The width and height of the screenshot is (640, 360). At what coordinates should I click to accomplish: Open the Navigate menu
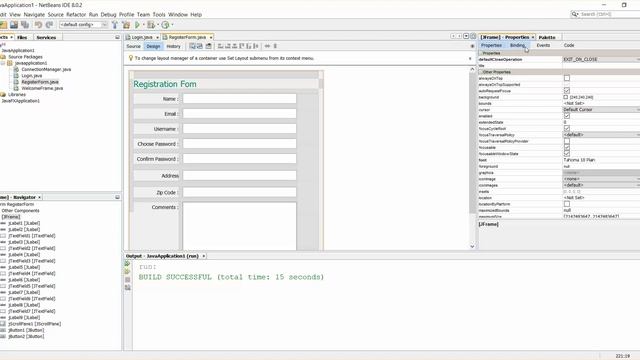pos(34,14)
